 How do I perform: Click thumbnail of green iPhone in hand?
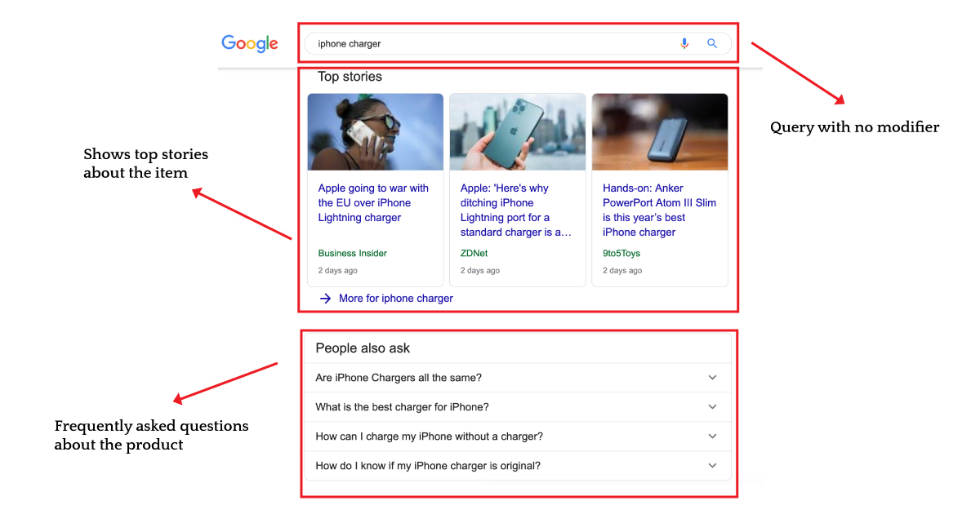[518, 131]
